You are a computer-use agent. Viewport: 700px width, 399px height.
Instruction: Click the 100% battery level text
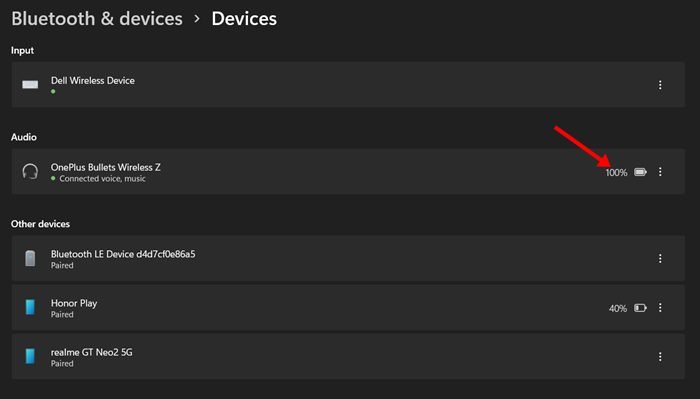pos(616,173)
